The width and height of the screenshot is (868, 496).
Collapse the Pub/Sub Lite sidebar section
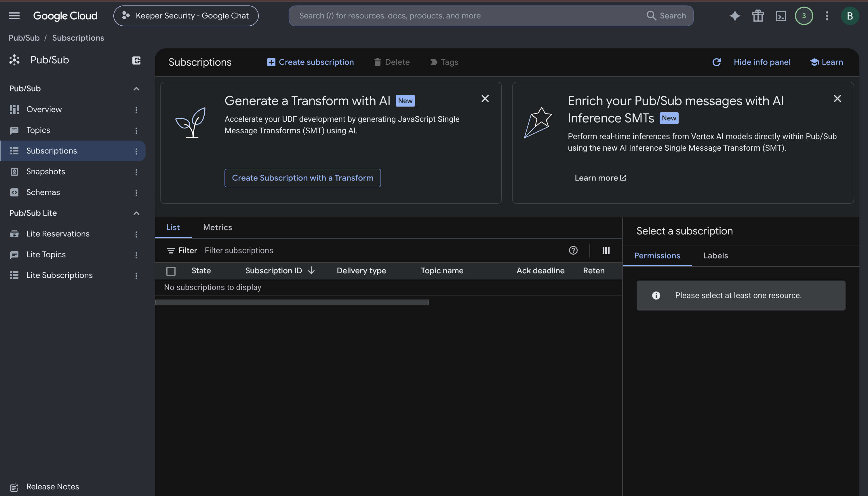pyautogui.click(x=136, y=213)
